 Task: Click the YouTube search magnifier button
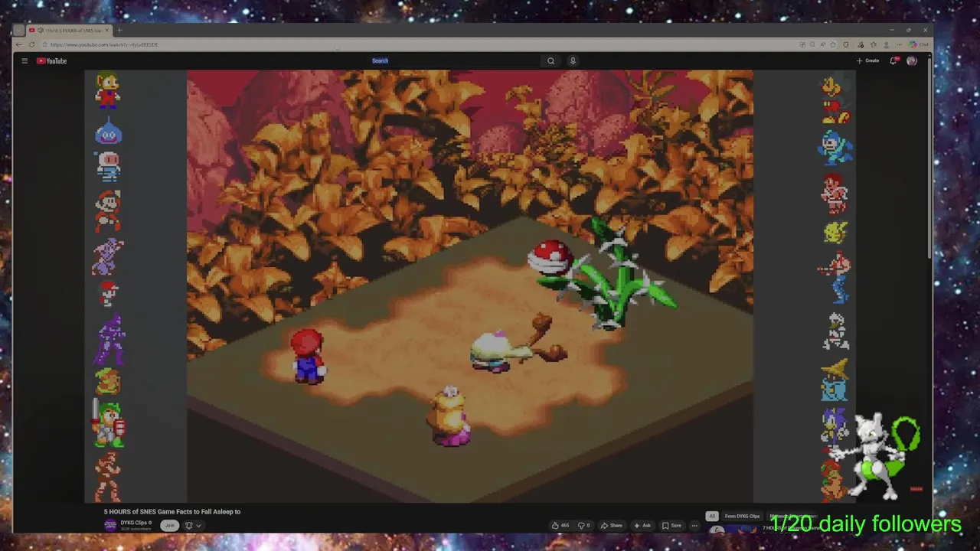coord(550,61)
